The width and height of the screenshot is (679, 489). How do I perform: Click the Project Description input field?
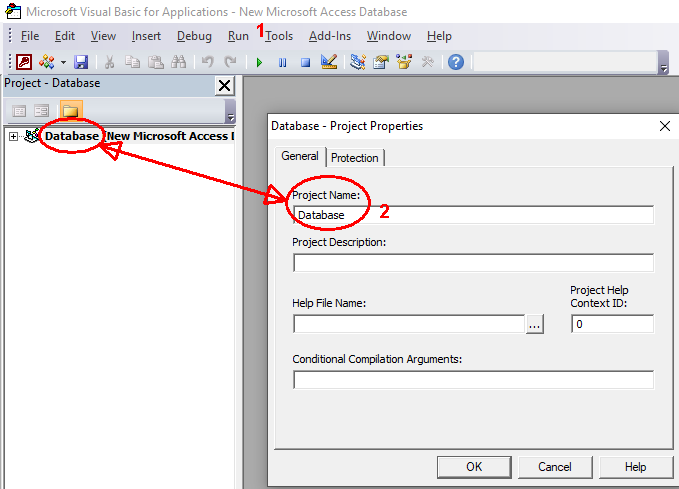[x=473, y=263]
